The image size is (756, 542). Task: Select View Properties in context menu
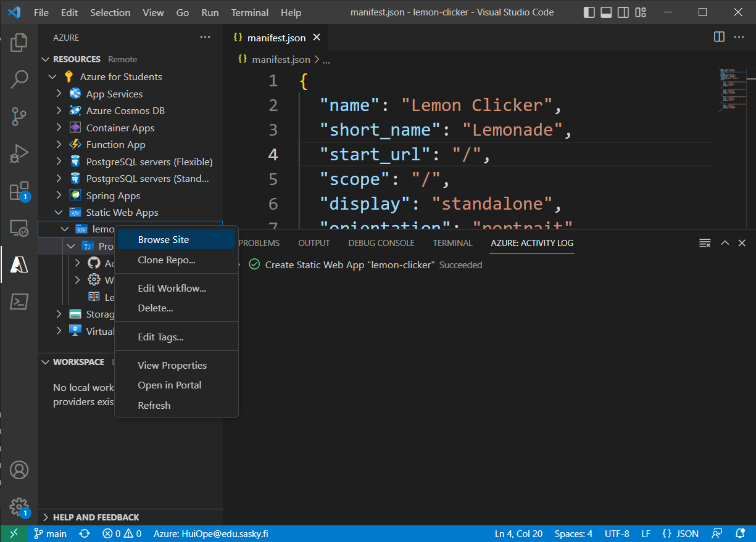tap(175, 365)
